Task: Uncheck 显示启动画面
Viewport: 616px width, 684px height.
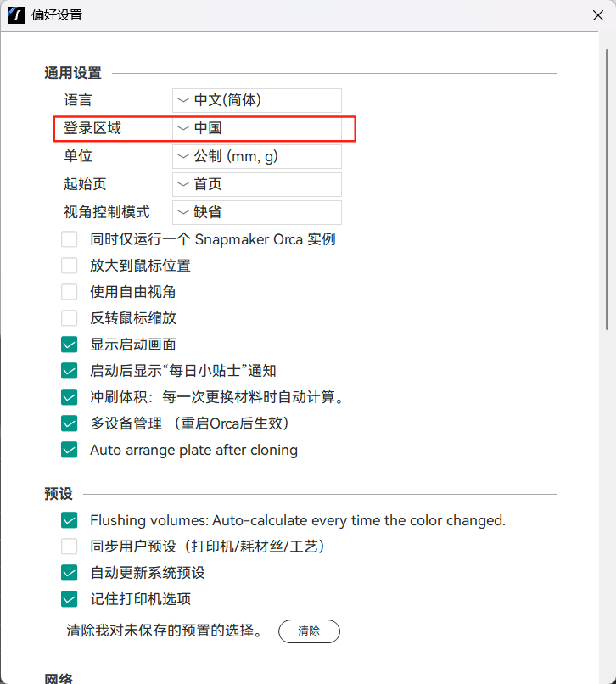Action: click(x=70, y=345)
